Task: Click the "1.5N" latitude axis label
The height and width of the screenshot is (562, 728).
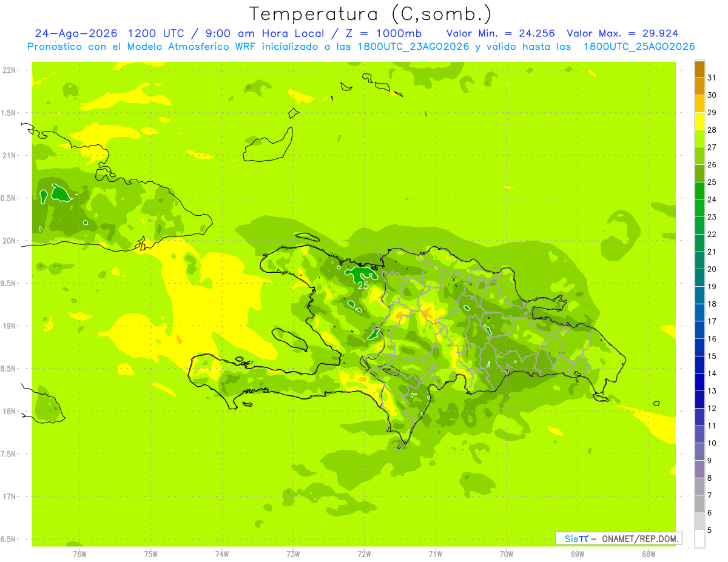Action: pyautogui.click(x=9, y=113)
